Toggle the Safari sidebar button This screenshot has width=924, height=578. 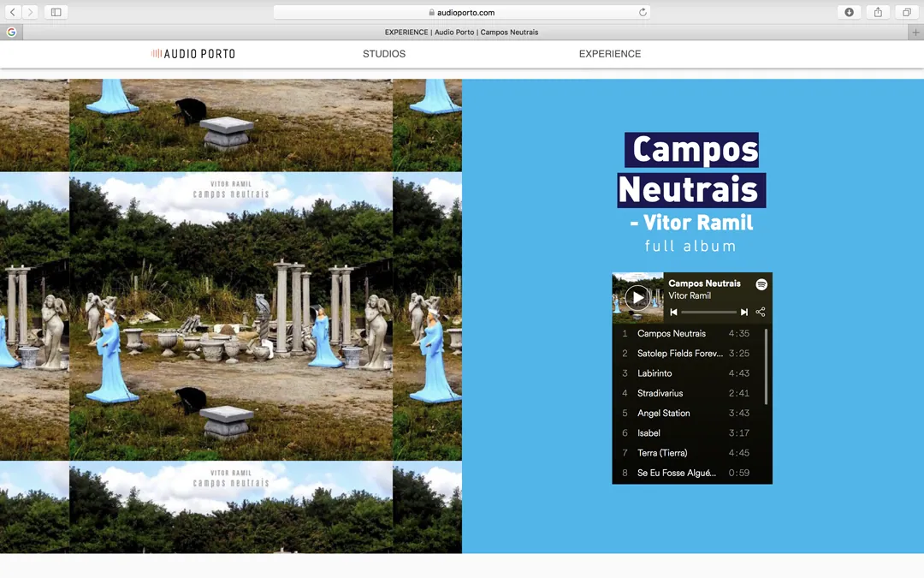[56, 12]
